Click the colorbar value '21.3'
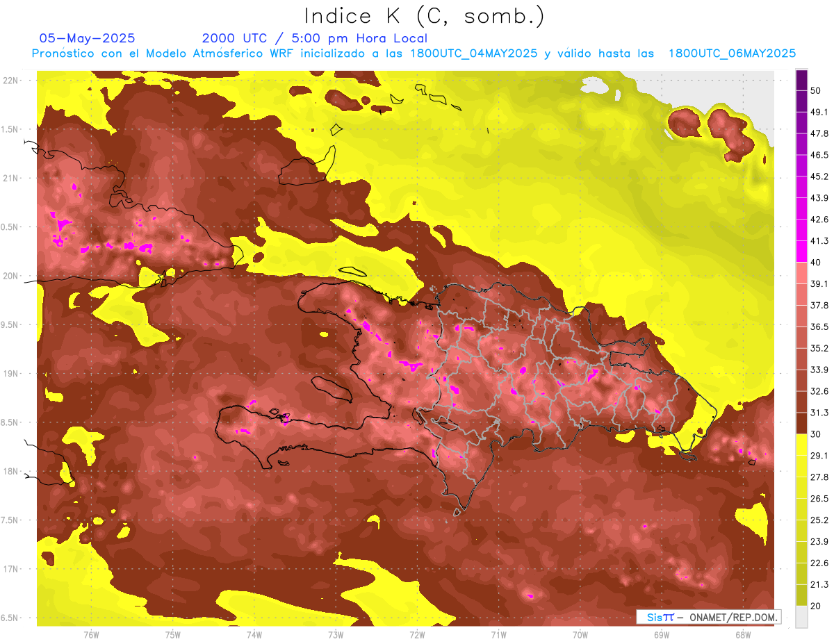 [x=819, y=585]
